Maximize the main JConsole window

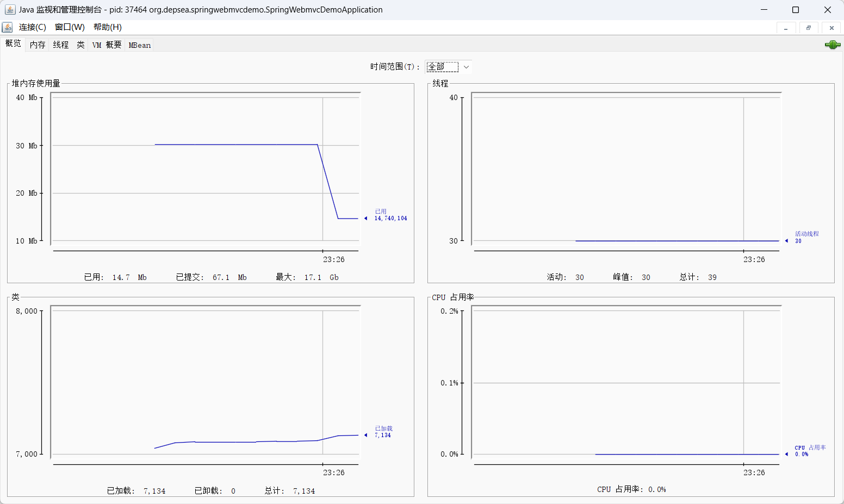click(796, 10)
